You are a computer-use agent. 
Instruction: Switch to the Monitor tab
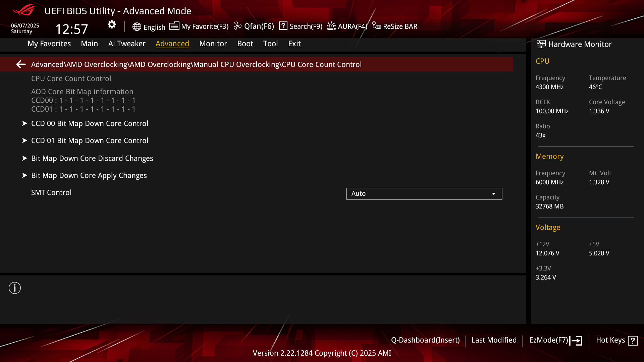[x=213, y=44]
